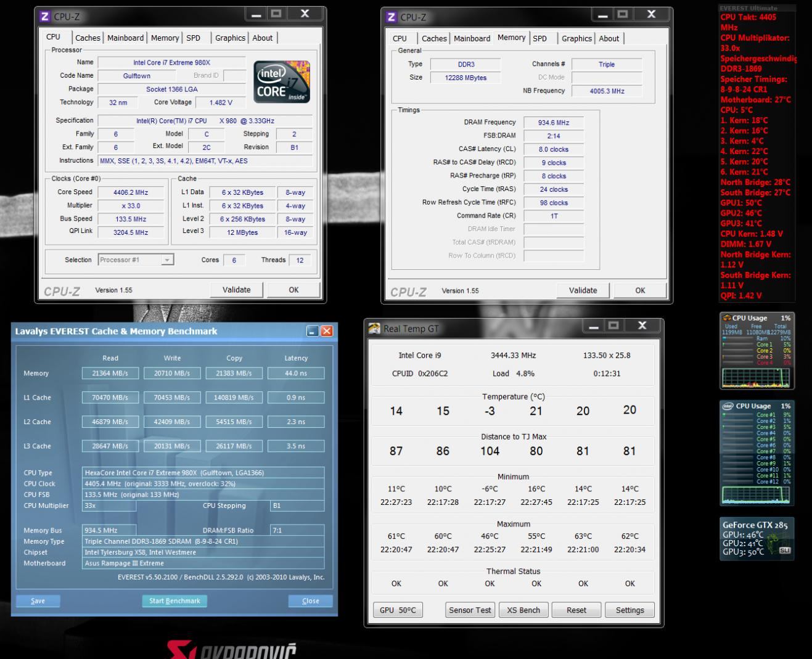The height and width of the screenshot is (659, 812).
Task: Open About tab in the processor CPU-Z window
Action: 262,38
